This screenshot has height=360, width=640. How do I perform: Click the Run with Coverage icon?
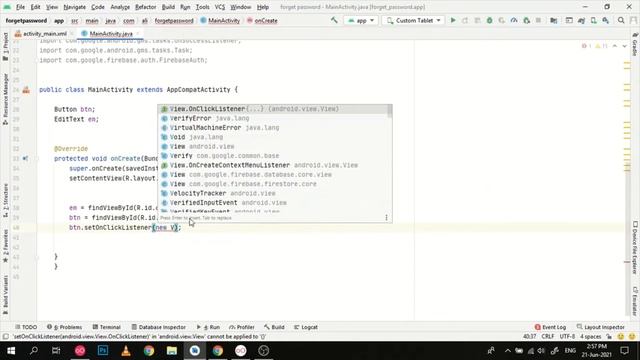pos(502,20)
